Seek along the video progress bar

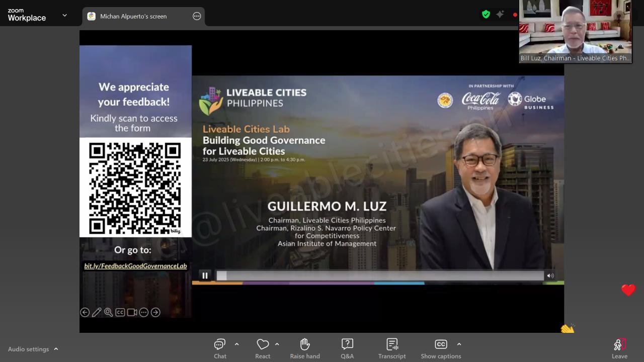(380, 276)
